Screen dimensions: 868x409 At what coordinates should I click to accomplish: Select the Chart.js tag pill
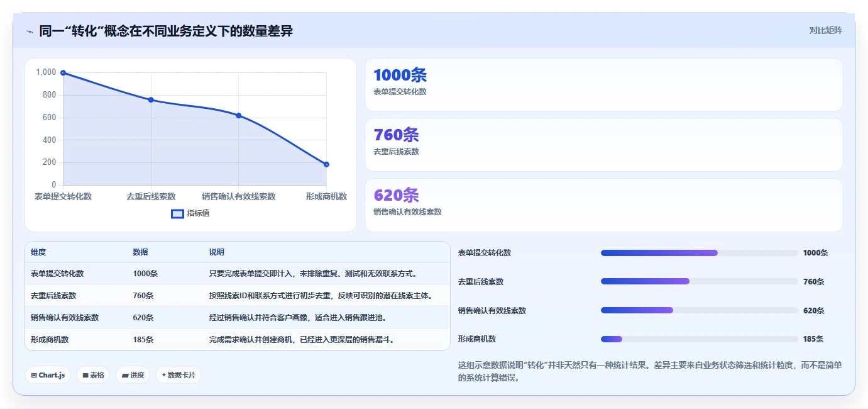click(x=48, y=375)
